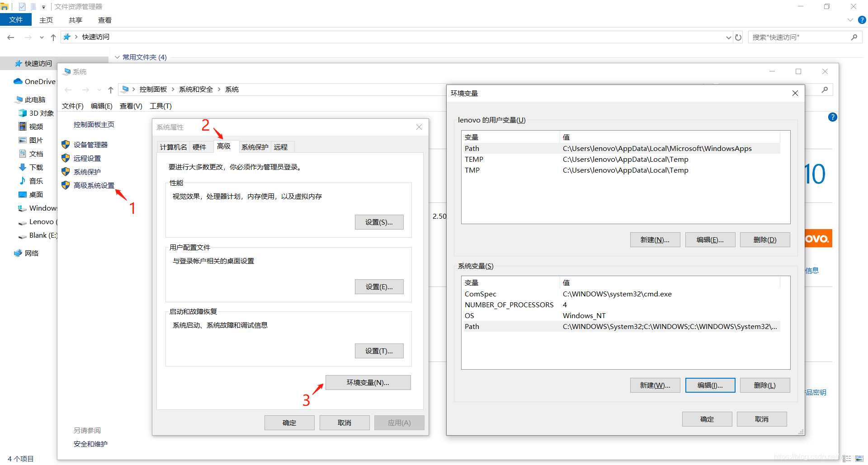Open the 主页 ribbon tab
Image resolution: width=868 pixels, height=465 pixels.
click(46, 20)
